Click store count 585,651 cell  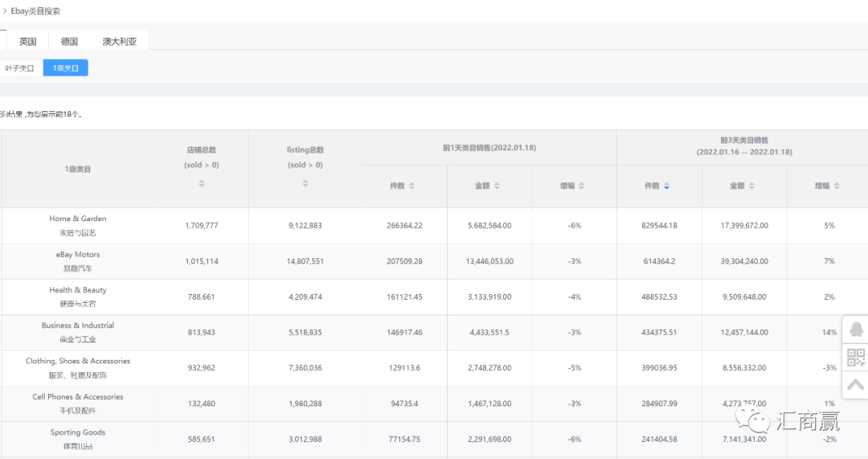202,440
